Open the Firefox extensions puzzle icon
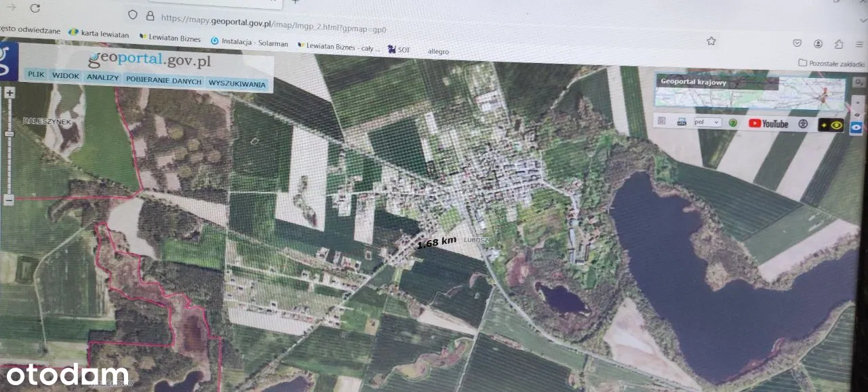868x392 pixels. [x=839, y=44]
